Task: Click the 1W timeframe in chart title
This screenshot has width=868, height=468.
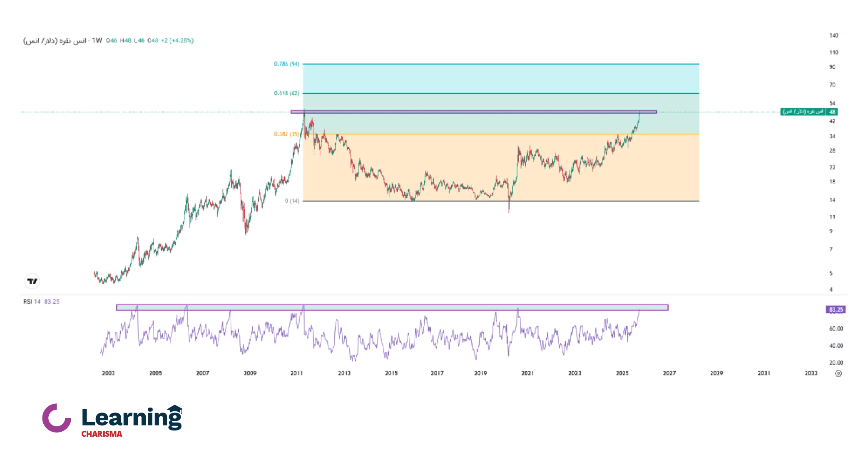Action: (97, 40)
